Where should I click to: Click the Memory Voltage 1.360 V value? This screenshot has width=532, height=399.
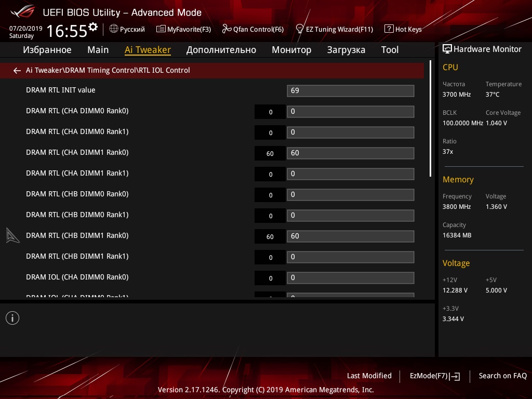tap(496, 207)
